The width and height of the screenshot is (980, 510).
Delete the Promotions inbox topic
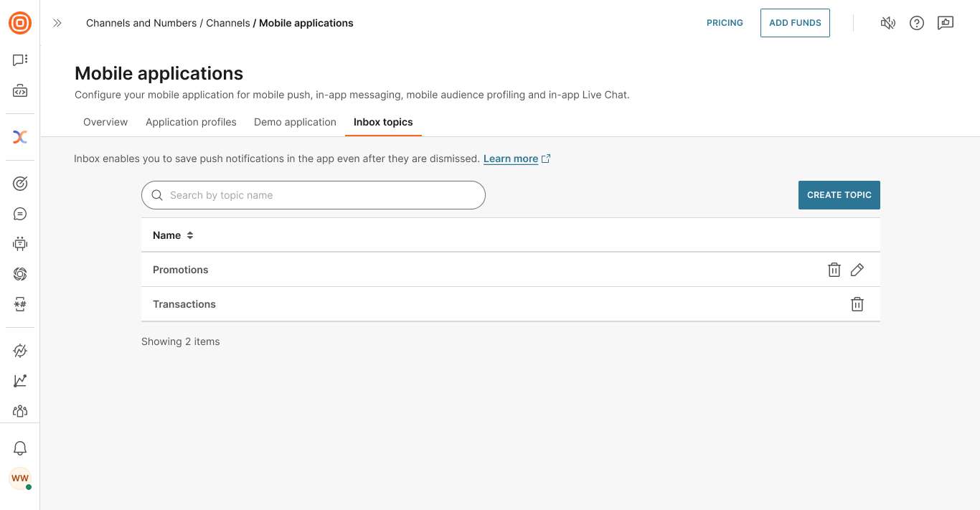pos(834,269)
